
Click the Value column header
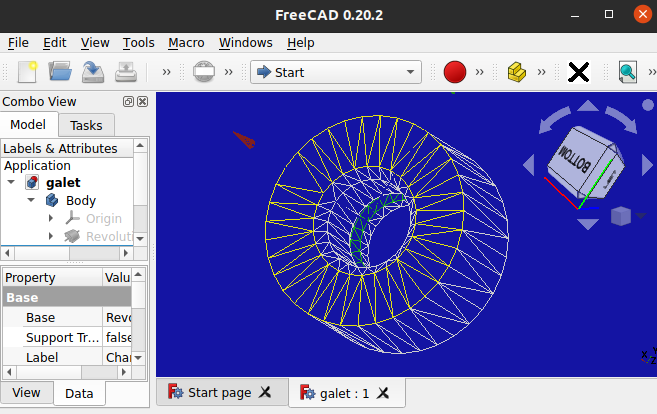point(117,277)
